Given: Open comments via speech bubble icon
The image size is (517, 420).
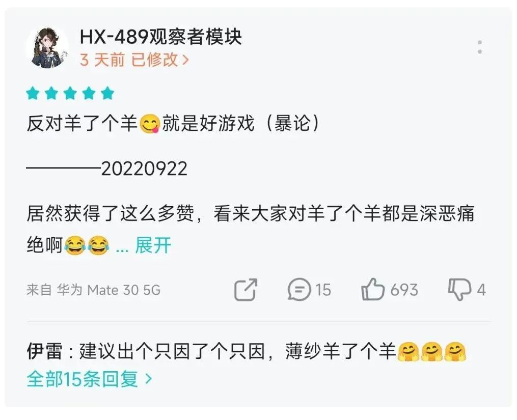Looking at the screenshot, I should point(299,290).
